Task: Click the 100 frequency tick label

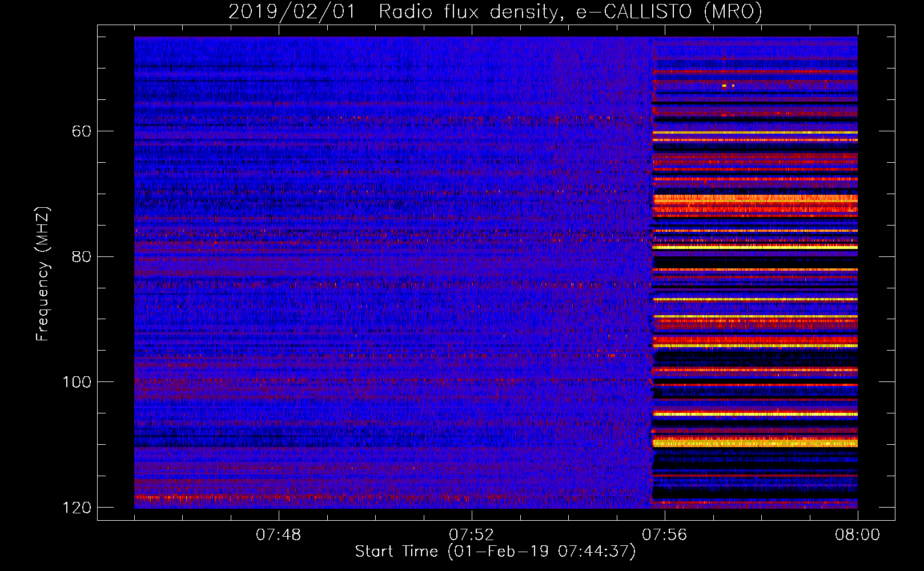Action: click(x=77, y=381)
